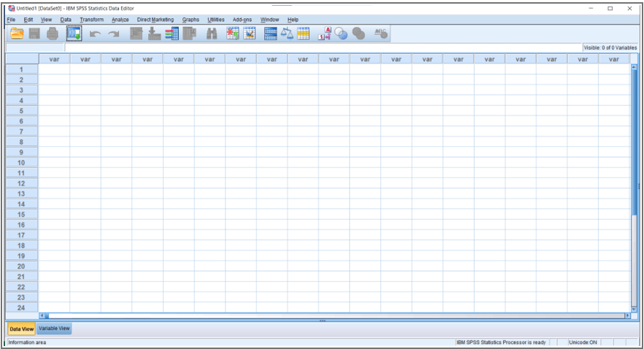Open the Window menu
644x349 pixels.
(x=269, y=20)
